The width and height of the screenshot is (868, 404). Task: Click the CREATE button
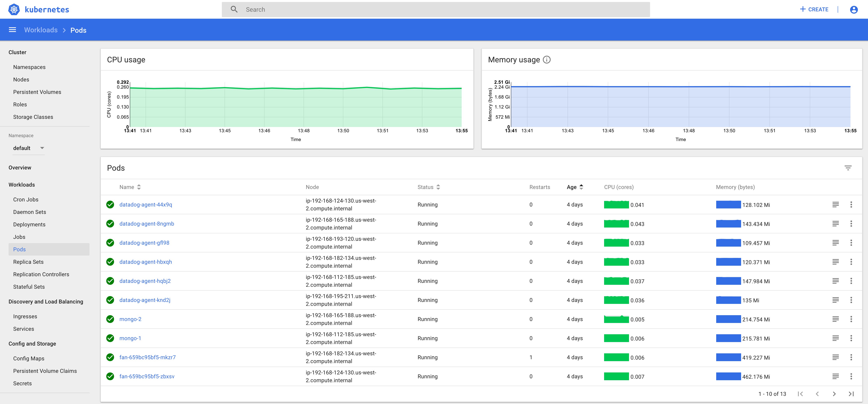[x=814, y=9]
